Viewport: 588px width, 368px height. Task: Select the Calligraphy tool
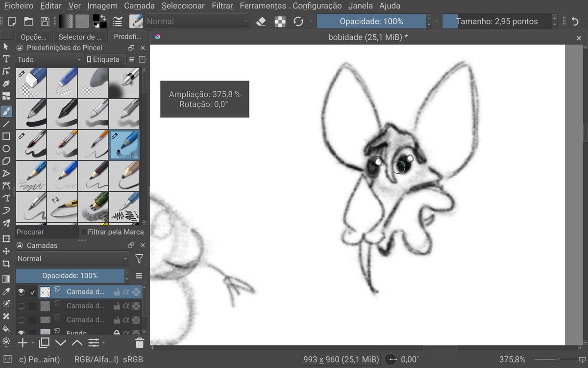click(x=6, y=84)
